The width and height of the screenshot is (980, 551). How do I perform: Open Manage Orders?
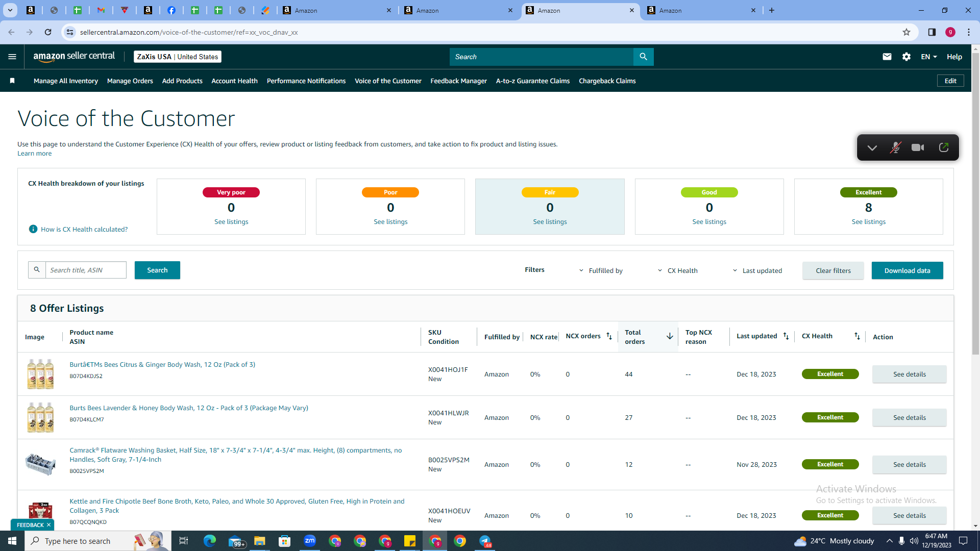[130, 81]
